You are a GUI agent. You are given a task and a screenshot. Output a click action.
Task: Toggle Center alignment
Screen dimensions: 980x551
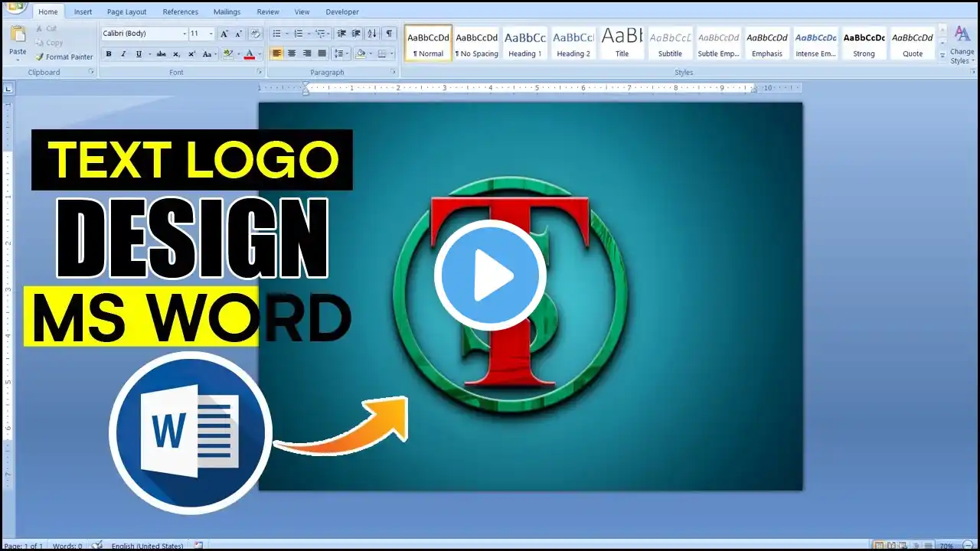(x=292, y=54)
